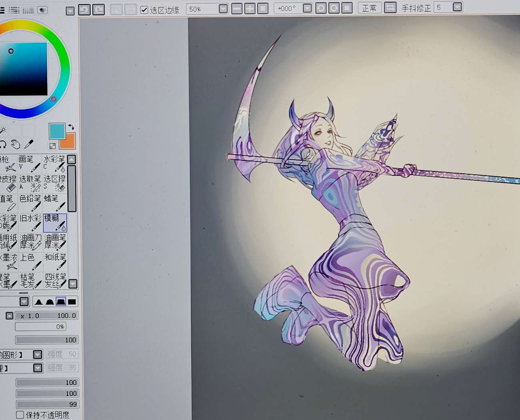520x420 pixels.
Task: Click the zoom out minus button
Action: tap(237, 8)
